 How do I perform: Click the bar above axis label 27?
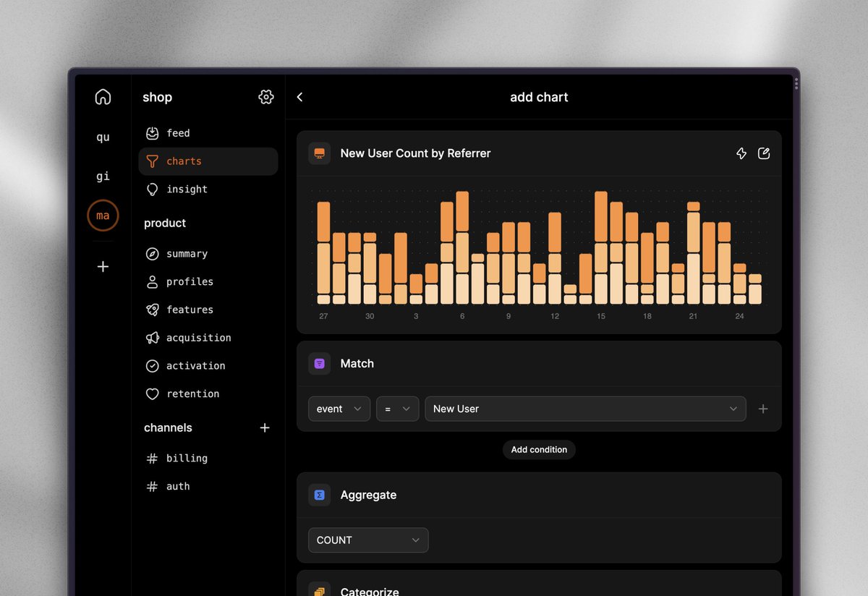323,253
